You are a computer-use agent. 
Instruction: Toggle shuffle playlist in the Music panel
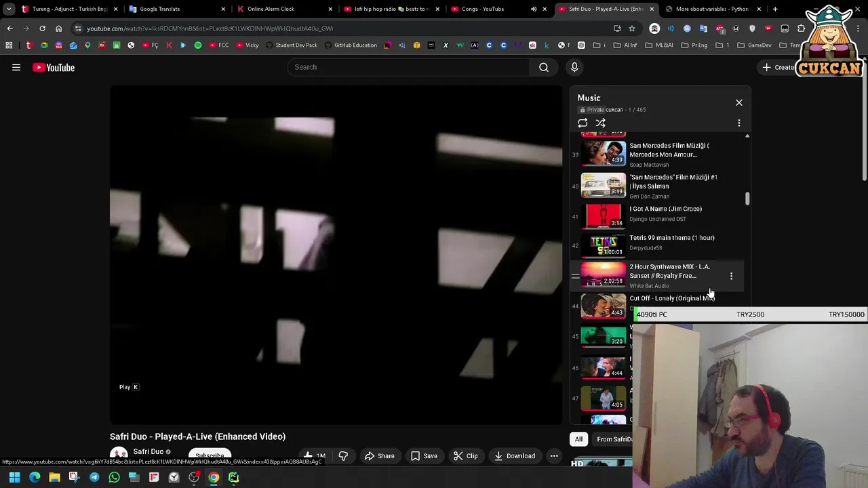(x=601, y=123)
